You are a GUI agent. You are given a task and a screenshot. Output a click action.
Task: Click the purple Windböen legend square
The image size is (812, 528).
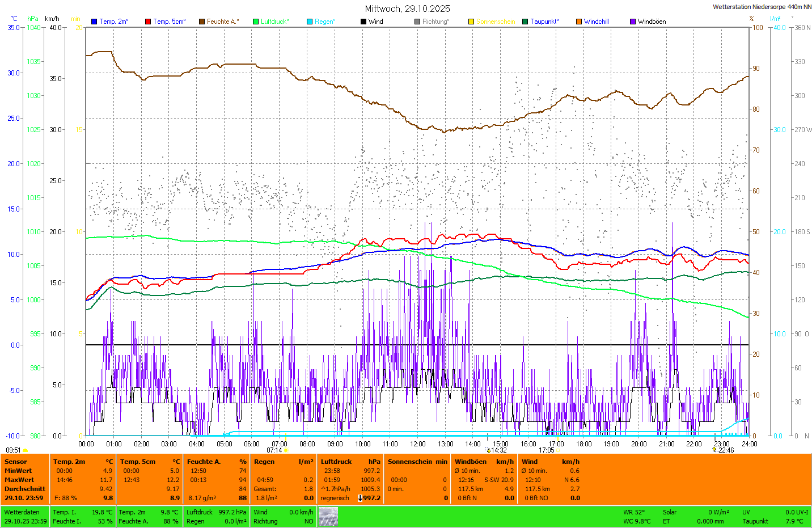(x=633, y=22)
